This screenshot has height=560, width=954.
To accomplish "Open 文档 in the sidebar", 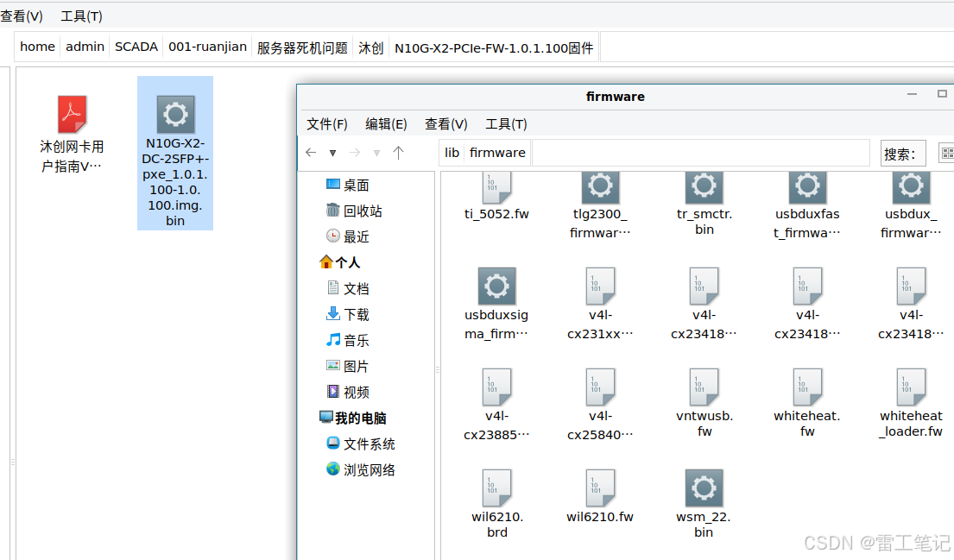I will click(x=347, y=289).
